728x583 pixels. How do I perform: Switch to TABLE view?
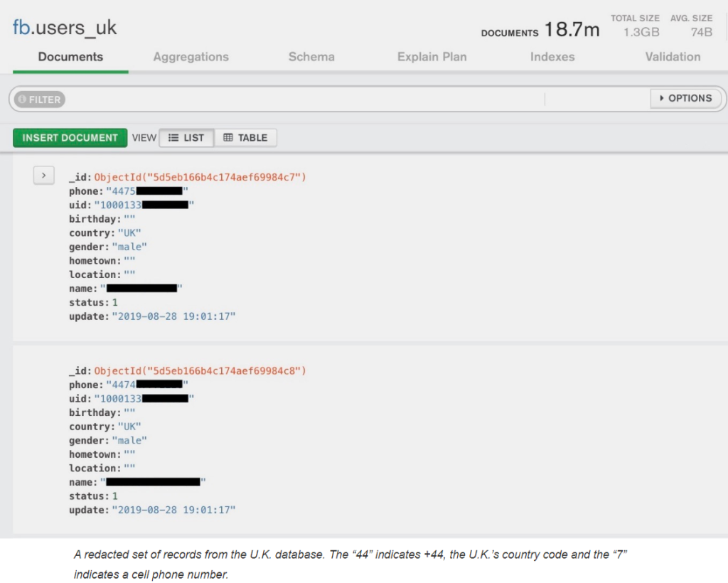[245, 138]
